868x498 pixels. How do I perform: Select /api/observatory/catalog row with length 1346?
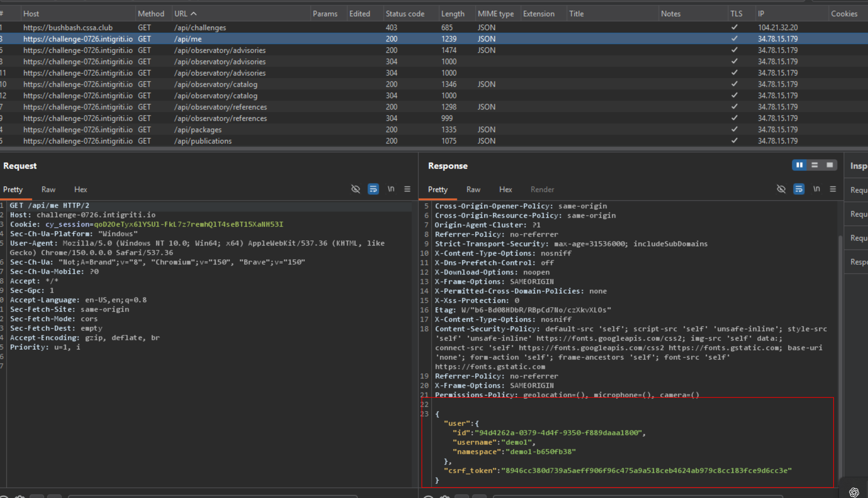coord(434,84)
